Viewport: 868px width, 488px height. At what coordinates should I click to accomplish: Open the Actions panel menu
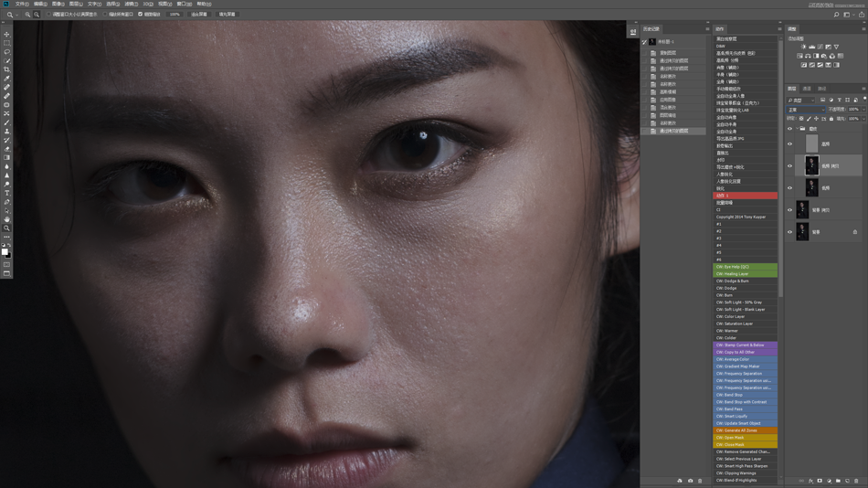coord(779,29)
